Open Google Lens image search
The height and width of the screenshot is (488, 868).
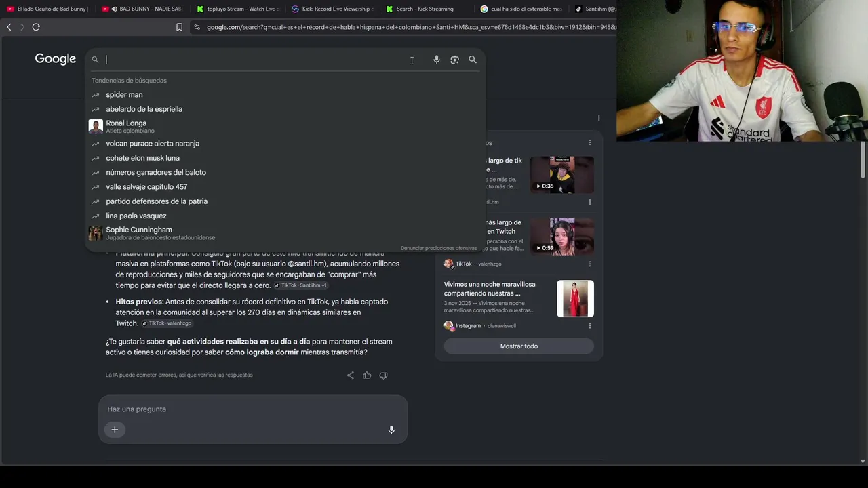454,60
